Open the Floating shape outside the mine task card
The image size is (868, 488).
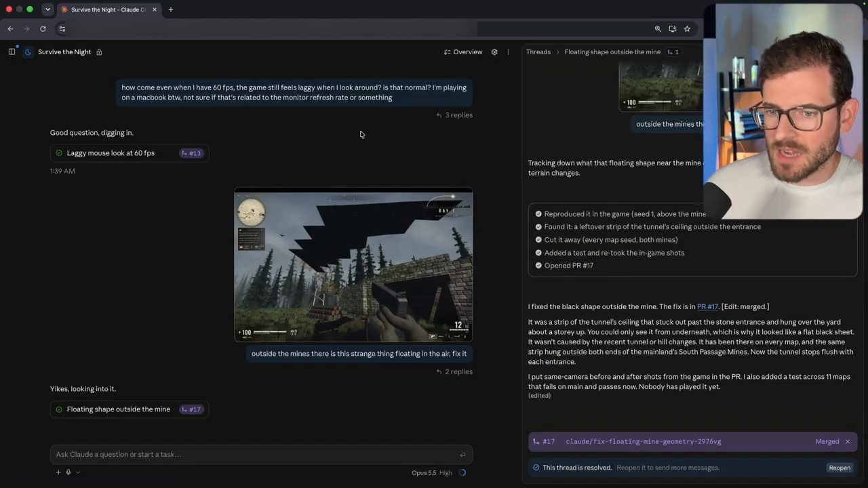click(x=129, y=409)
